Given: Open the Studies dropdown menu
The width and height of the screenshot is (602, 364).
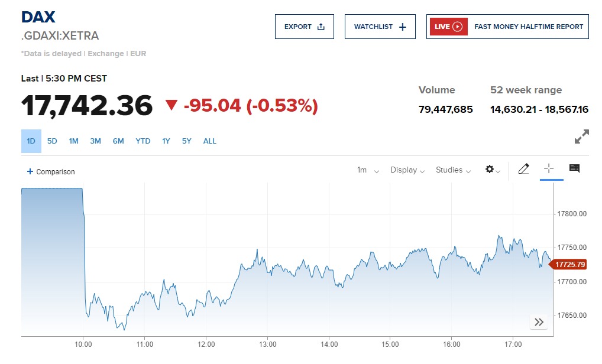Looking at the screenshot, I should click(x=453, y=170).
